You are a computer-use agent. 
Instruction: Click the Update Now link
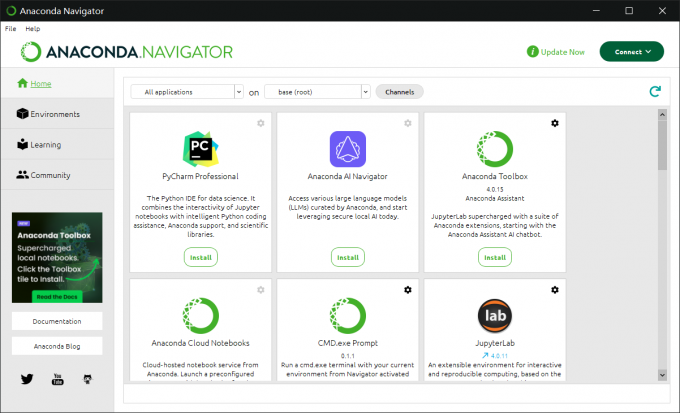pos(562,52)
